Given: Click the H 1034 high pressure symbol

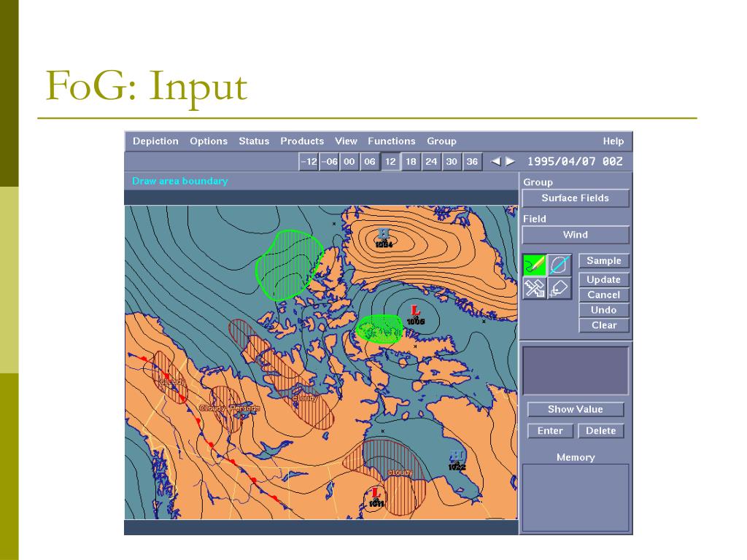Looking at the screenshot, I should [x=384, y=237].
